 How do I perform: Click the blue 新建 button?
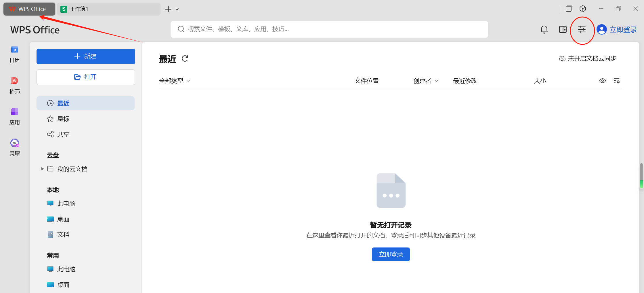(86, 56)
